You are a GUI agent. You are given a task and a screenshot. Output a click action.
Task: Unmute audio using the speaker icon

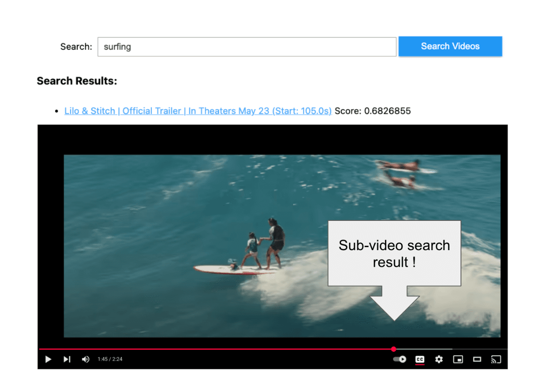pyautogui.click(x=85, y=359)
